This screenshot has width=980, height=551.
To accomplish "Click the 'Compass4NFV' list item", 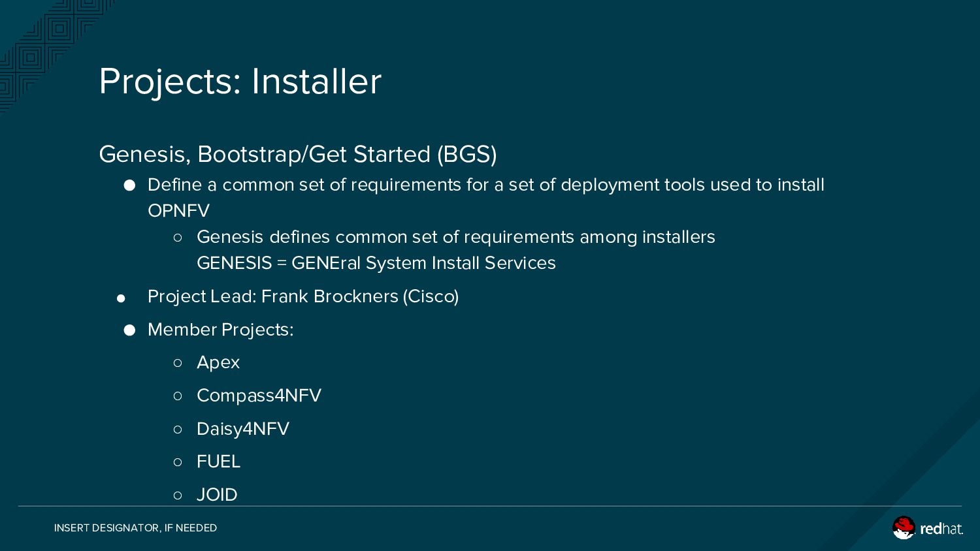I will click(259, 396).
